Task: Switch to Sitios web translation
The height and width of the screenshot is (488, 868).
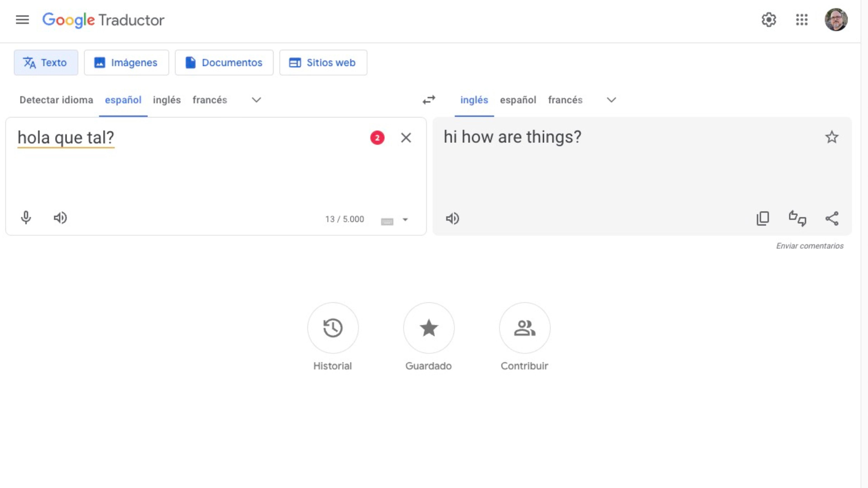Action: (323, 63)
